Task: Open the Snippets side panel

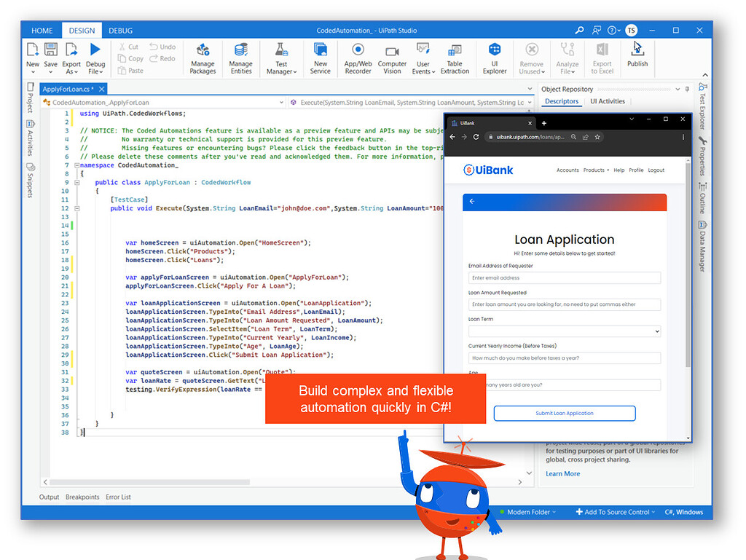Action: (30, 181)
